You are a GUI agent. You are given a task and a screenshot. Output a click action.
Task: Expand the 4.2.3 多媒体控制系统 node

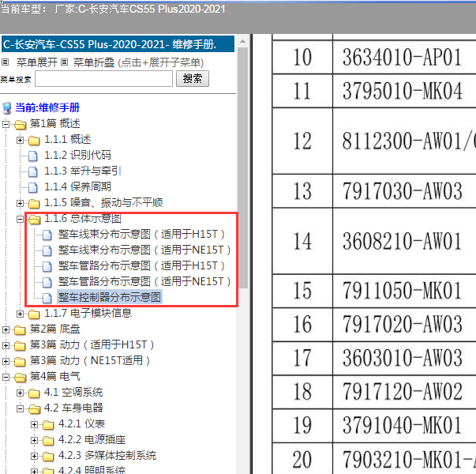[34, 456]
